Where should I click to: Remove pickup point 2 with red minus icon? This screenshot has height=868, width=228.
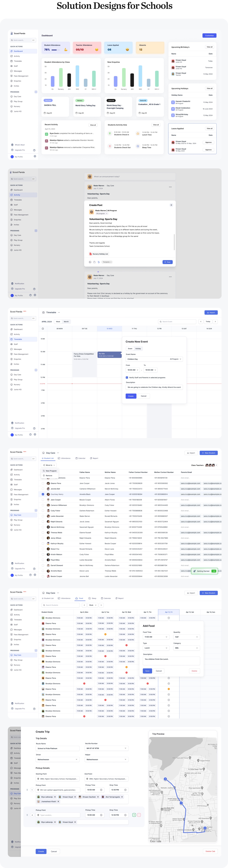tap(139, 815)
